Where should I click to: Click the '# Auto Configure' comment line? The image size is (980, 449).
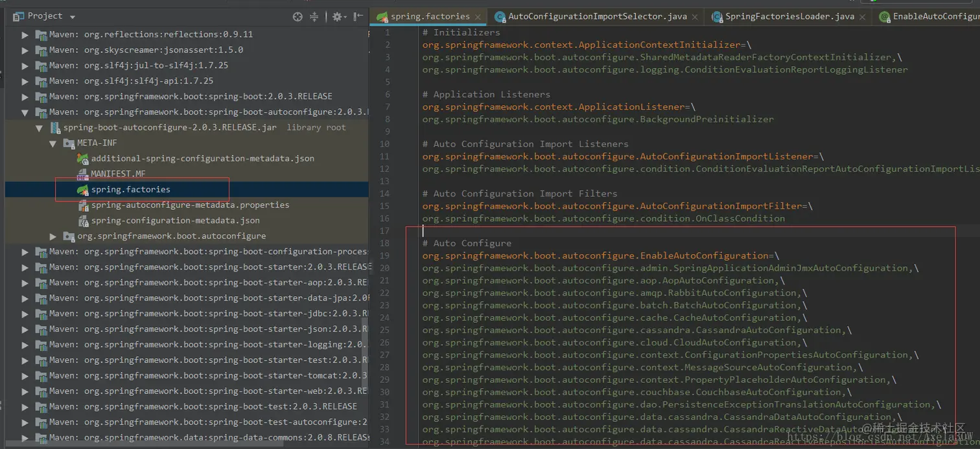[467, 244]
